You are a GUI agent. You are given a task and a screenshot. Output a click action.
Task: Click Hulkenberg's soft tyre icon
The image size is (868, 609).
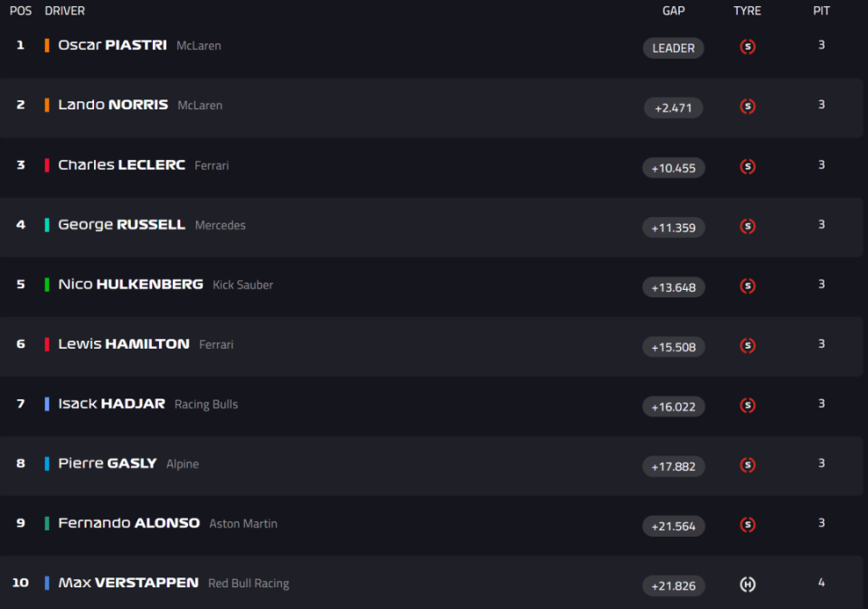tap(748, 286)
